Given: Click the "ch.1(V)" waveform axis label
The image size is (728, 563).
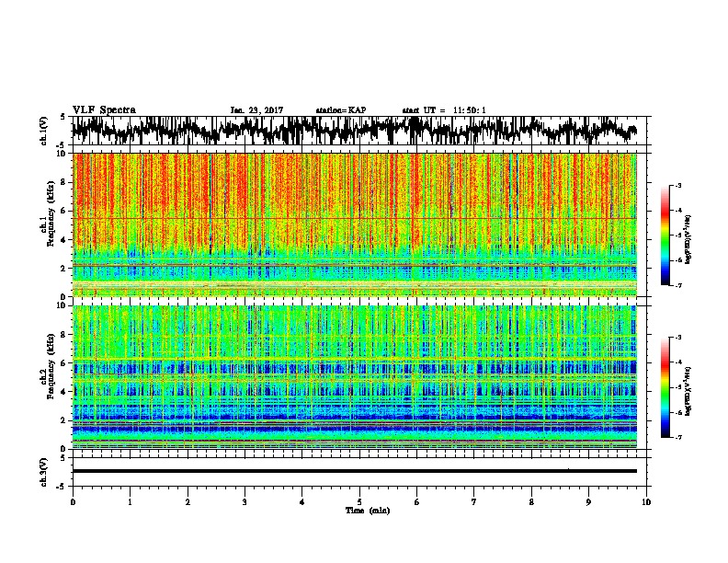Looking at the screenshot, I should 44,131.
